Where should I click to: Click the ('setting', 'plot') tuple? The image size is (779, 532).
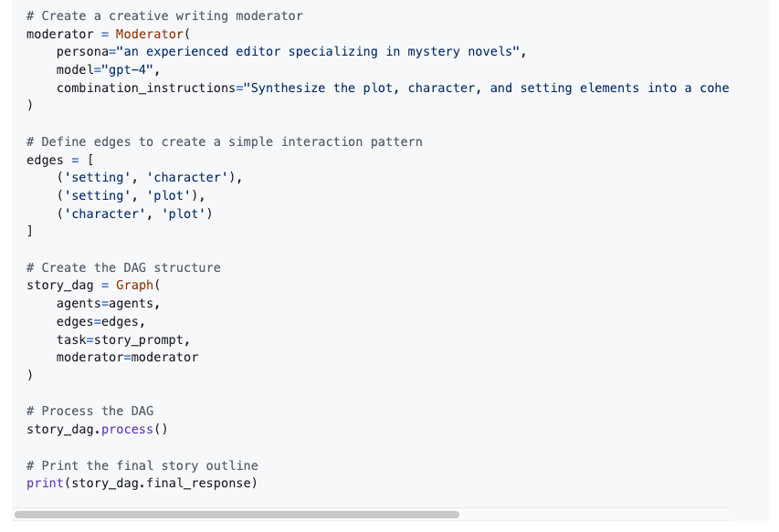tap(131, 195)
